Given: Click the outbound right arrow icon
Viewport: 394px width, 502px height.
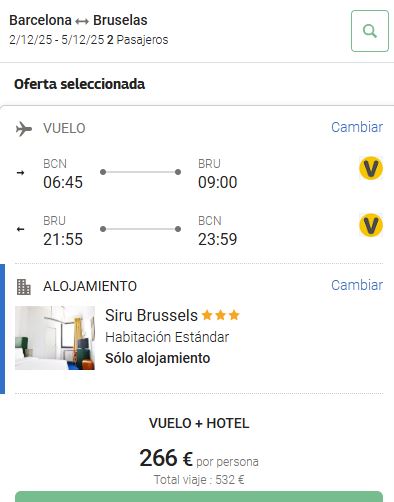Looking at the screenshot, I should tap(20, 173).
